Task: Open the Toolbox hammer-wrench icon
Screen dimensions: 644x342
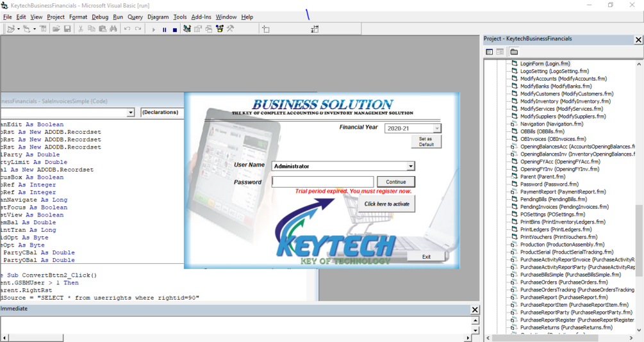Action: [x=231, y=29]
